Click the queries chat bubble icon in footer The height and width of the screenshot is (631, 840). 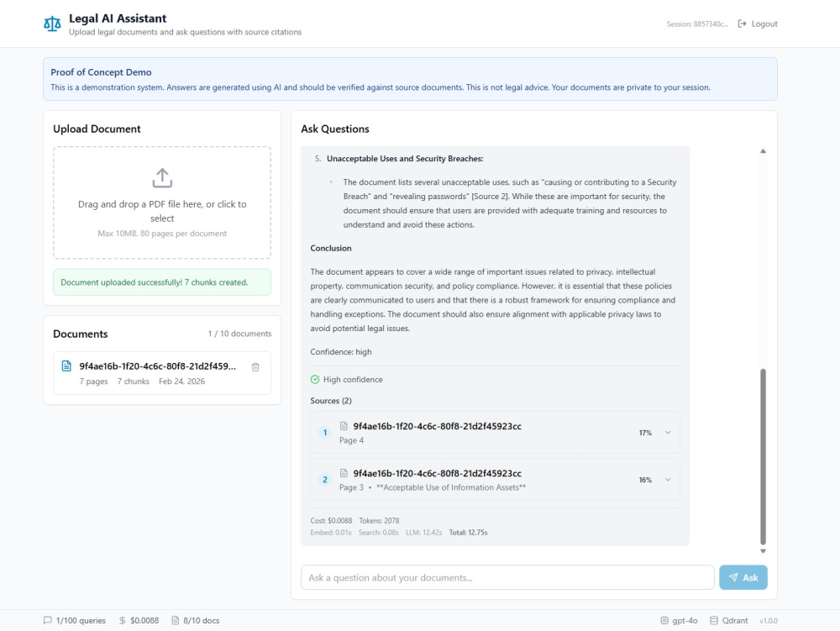(x=48, y=620)
